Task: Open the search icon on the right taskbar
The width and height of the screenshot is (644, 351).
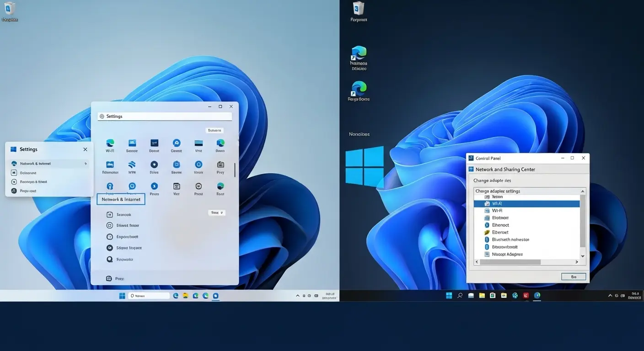Action: (460, 295)
